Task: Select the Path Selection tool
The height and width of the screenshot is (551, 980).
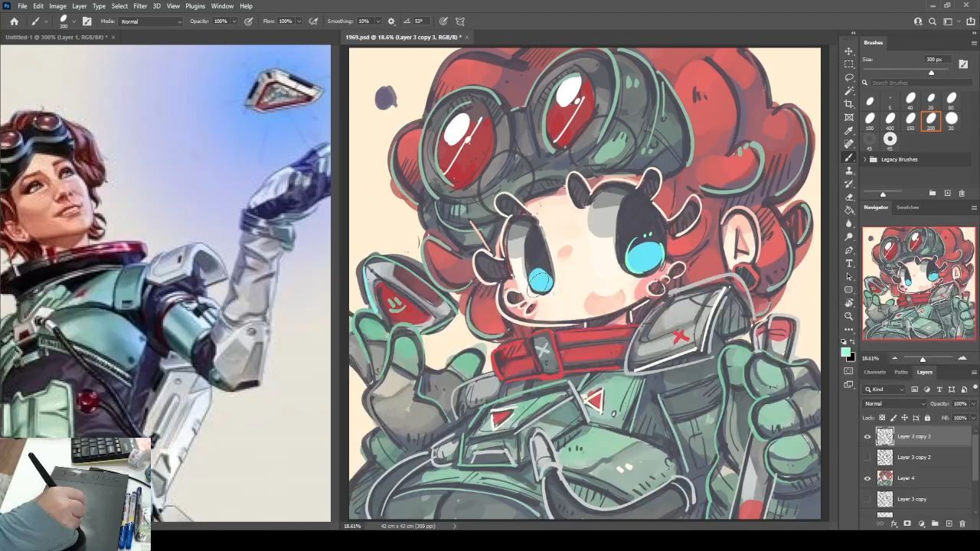Action: (x=849, y=276)
